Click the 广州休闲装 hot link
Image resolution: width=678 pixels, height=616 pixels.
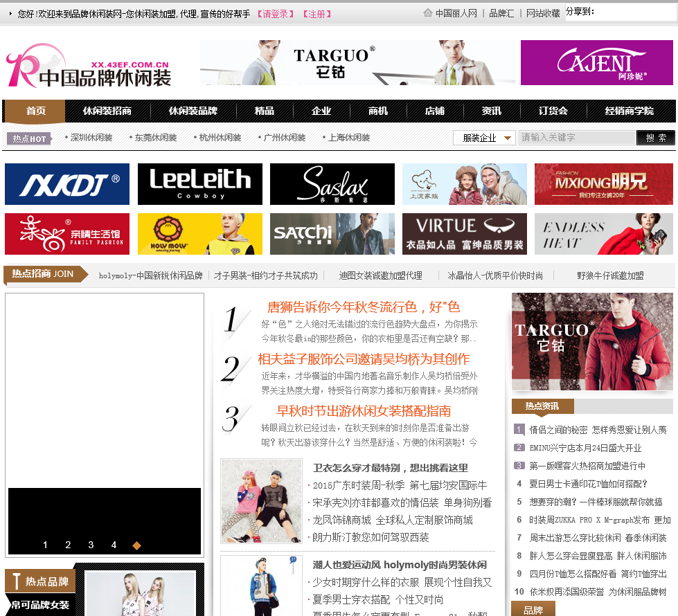pos(285,138)
